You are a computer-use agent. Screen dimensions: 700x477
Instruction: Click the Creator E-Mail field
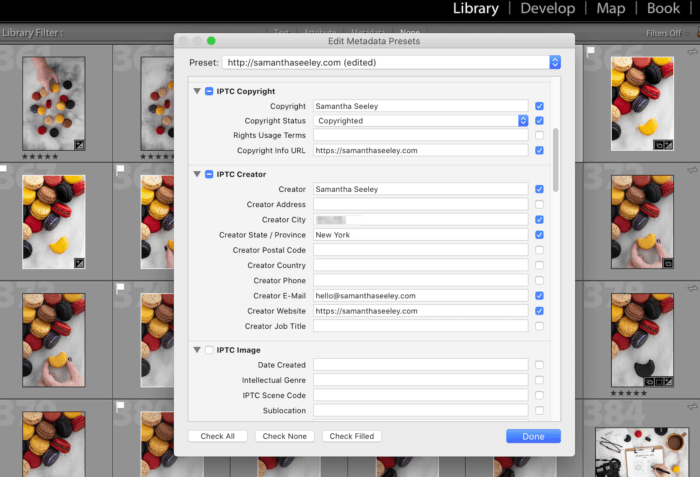[421, 296]
